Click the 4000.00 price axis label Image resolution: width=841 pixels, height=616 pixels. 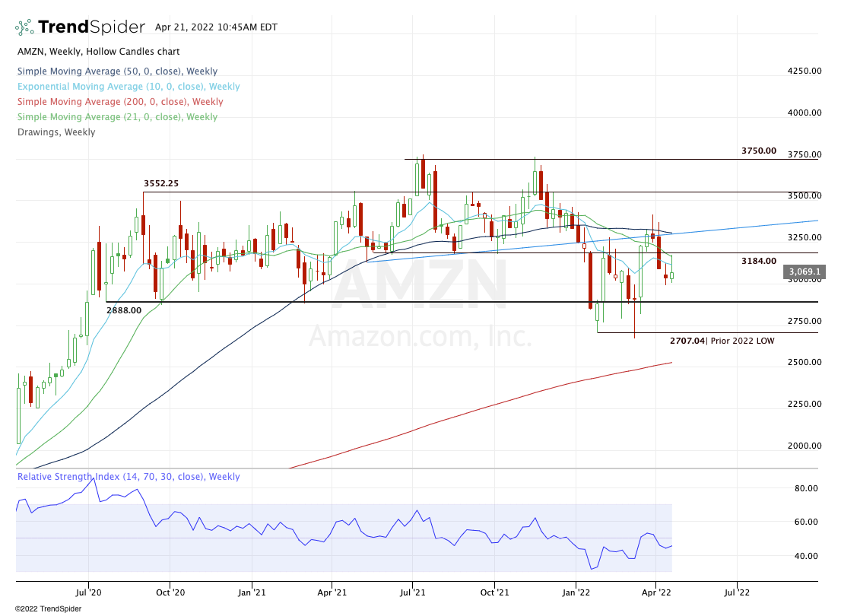(x=805, y=113)
